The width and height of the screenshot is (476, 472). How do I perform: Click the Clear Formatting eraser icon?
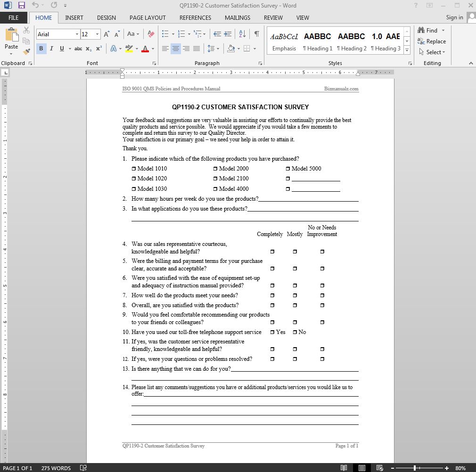(151, 34)
